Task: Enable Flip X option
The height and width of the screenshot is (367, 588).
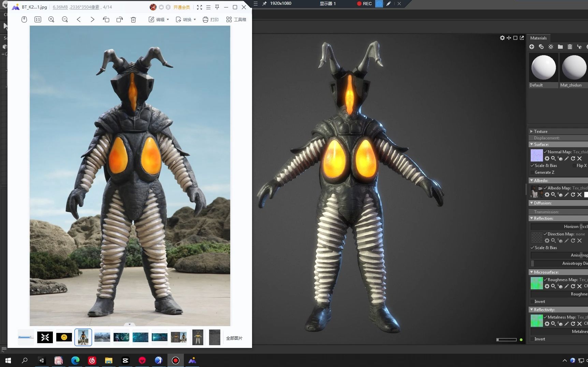Action: pos(574,166)
